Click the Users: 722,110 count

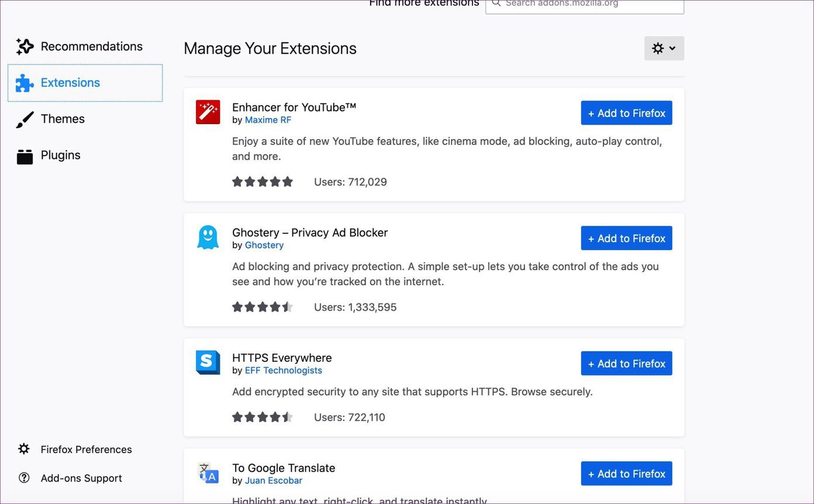point(350,417)
